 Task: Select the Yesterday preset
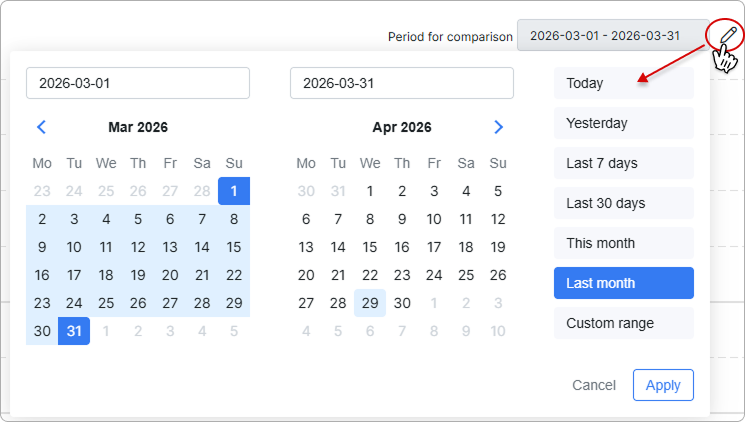tap(624, 123)
